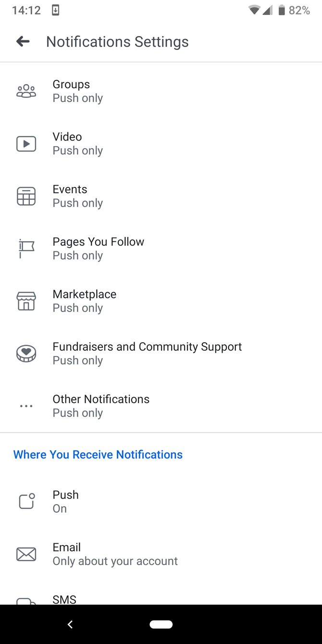Screen dimensions: 322x644
Task: Go back with the arrow button
Action: click(22, 41)
